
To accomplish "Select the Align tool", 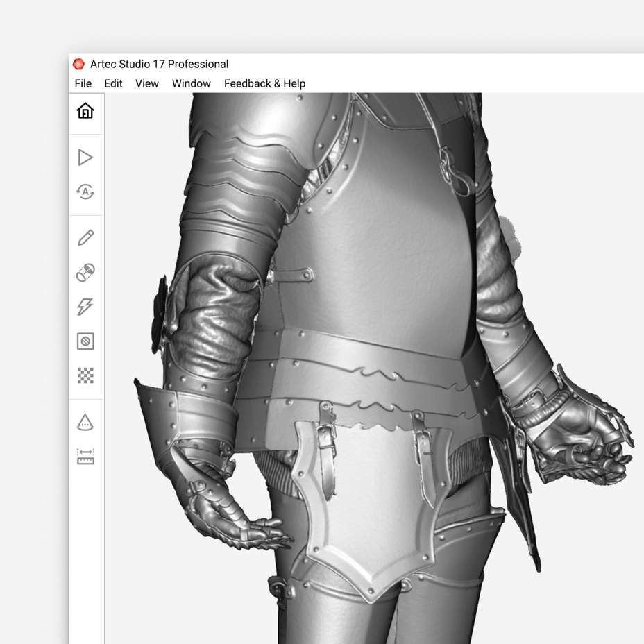I will 86,271.
